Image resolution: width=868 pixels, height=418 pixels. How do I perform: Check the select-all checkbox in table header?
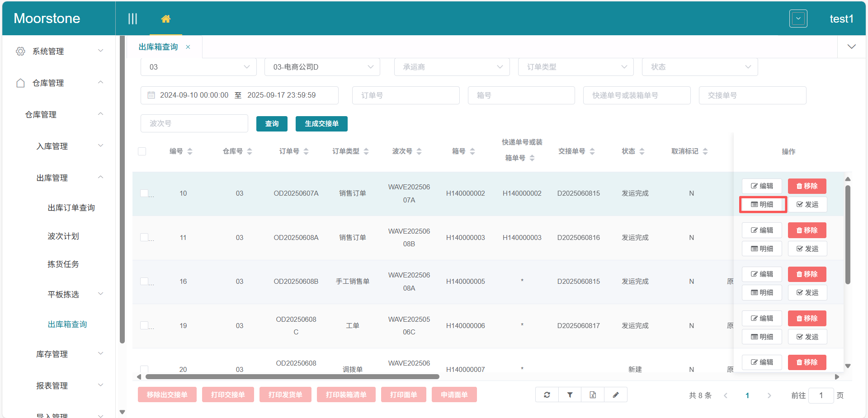point(142,151)
